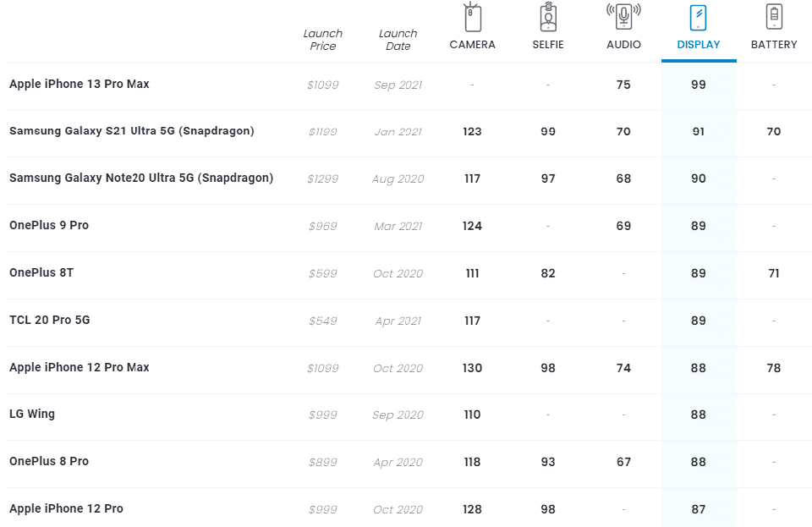Viewport: 812px width, 527px height.
Task: Open Apple iPhone 13 Pro Max page
Action: click(x=80, y=85)
